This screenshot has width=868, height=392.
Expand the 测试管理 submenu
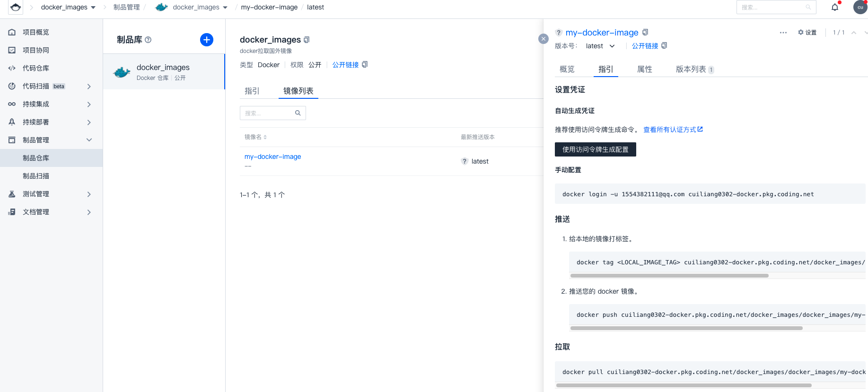click(x=89, y=194)
